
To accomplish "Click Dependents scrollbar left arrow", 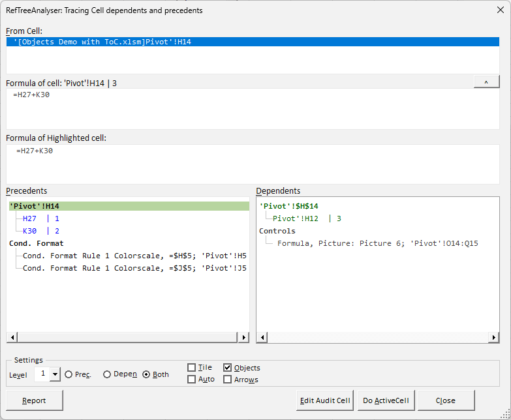I will coord(262,337).
